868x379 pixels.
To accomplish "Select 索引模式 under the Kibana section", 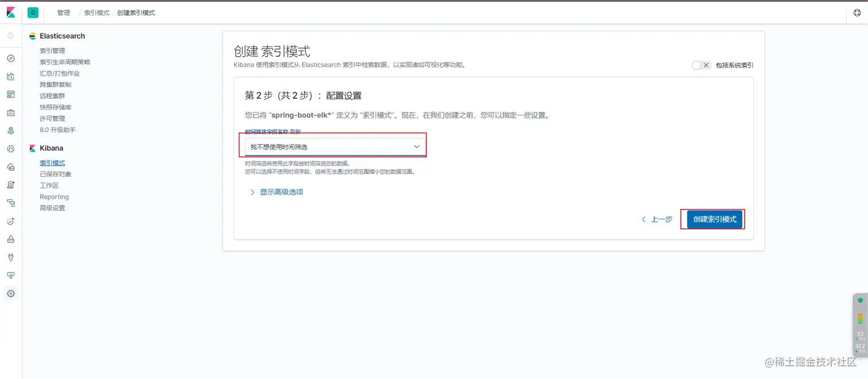I will [52, 163].
